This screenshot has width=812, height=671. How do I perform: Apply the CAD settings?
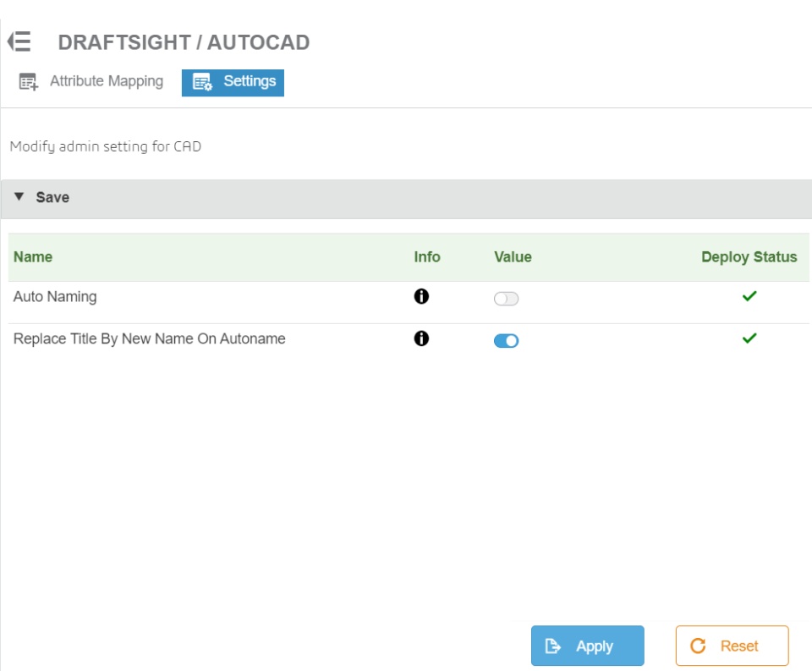tap(587, 646)
